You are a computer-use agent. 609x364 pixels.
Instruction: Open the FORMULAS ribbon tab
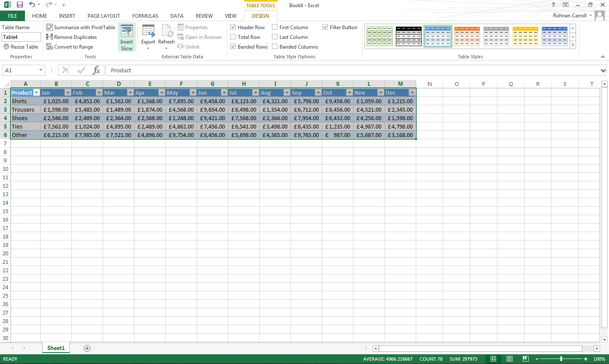tap(145, 16)
